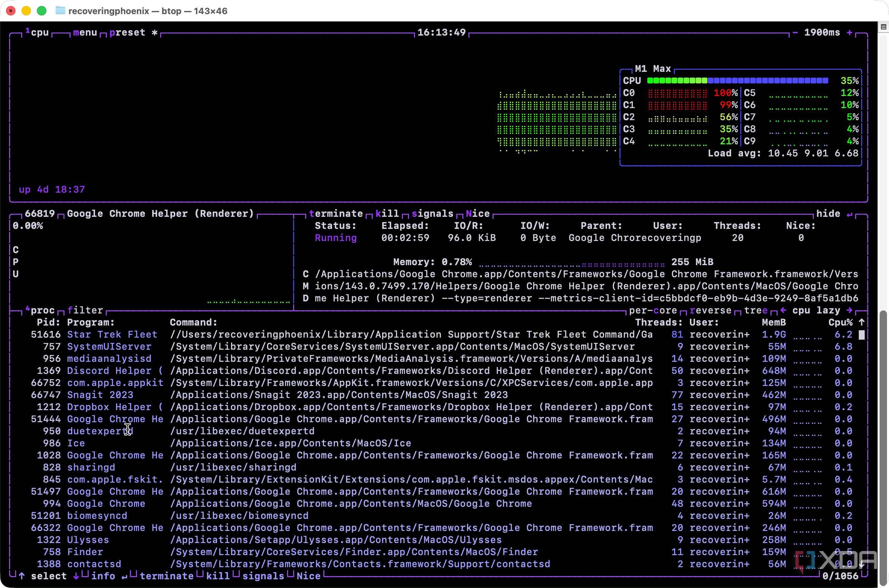The height and width of the screenshot is (588, 889).
Task: Click Nice in the bottom bar
Action: (x=308, y=576)
